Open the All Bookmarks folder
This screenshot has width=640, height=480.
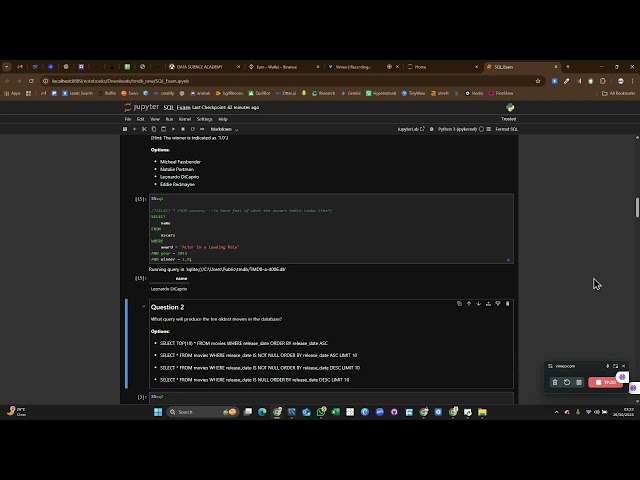click(x=618, y=93)
